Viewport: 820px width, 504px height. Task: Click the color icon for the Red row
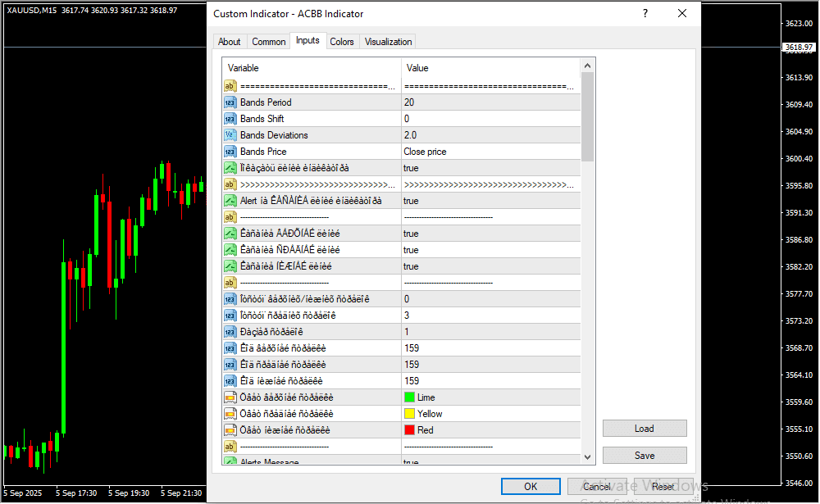pos(230,430)
